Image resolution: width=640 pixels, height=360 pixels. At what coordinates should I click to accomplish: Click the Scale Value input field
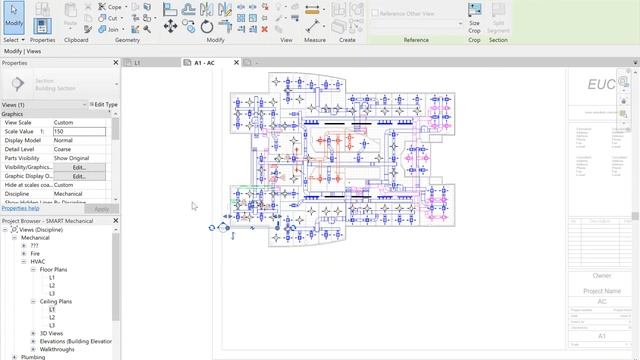click(x=79, y=131)
